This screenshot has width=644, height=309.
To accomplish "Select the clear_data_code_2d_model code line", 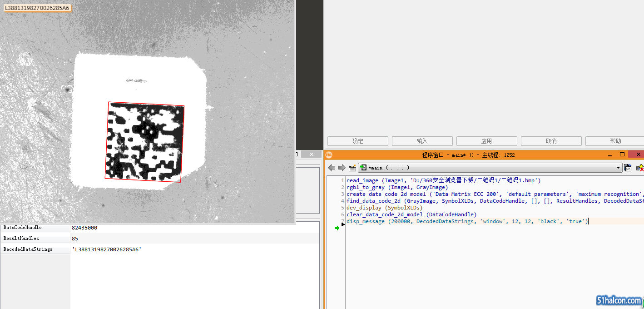I will point(411,214).
